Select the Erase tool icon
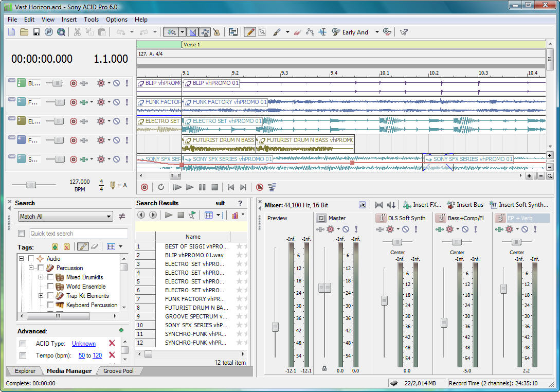560x392 pixels. click(298, 32)
